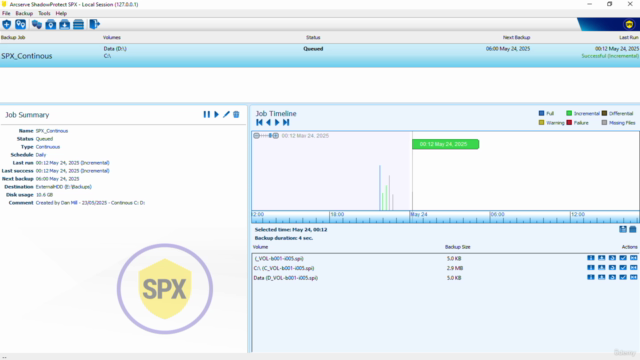Click the tall blue bar in the timeline chart
The width and height of the screenshot is (640, 360).
(380, 188)
